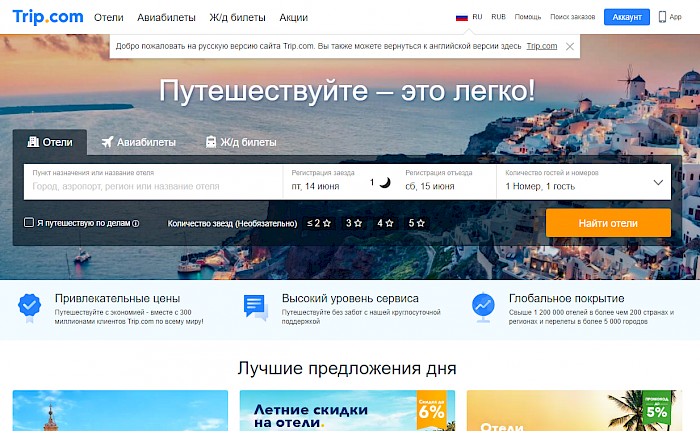
Task: Click the destination or hotel name field
Action: point(153,182)
